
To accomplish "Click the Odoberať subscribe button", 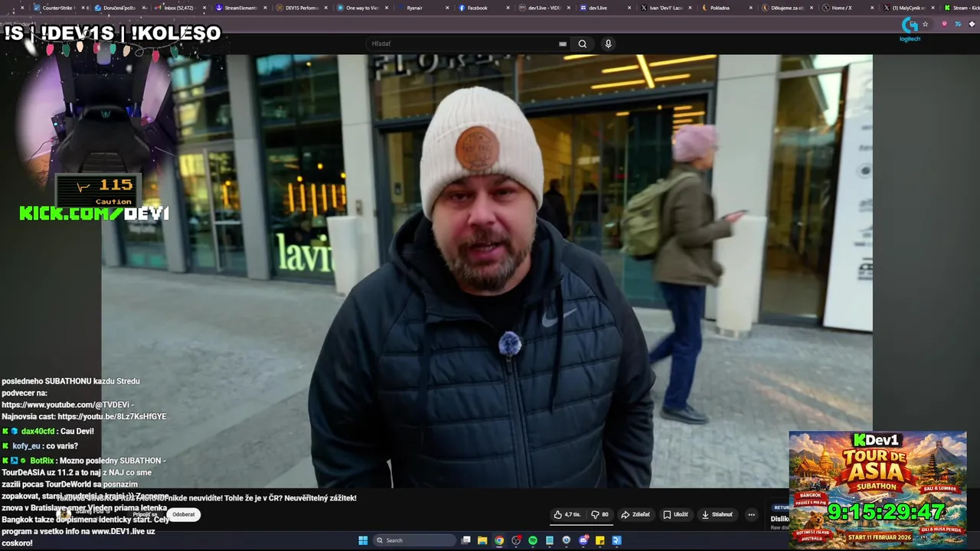I will (184, 514).
